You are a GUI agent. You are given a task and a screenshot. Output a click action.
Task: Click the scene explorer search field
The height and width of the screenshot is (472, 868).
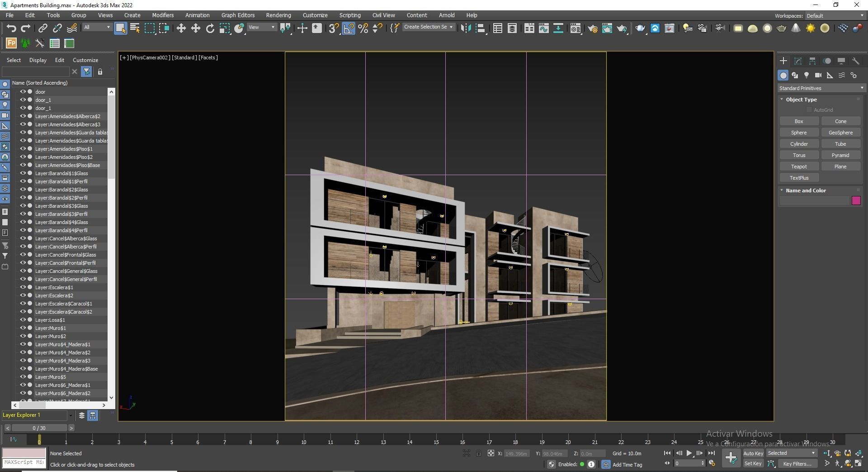36,72
